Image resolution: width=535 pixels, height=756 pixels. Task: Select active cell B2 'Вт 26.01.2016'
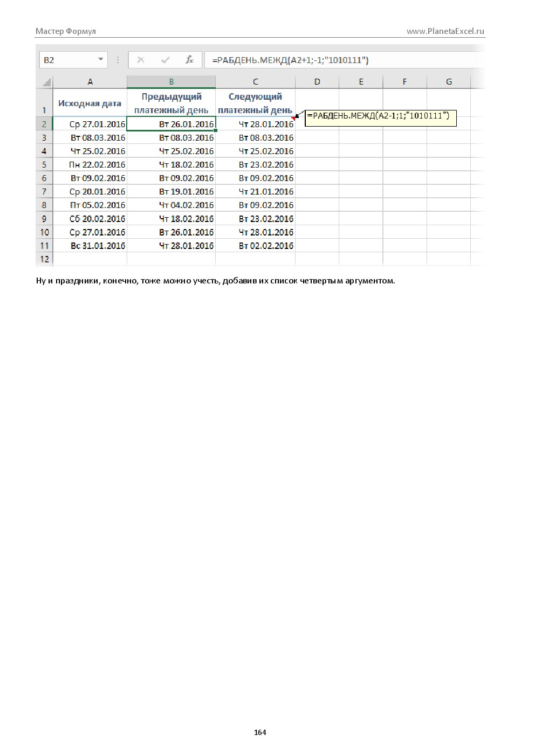172,124
